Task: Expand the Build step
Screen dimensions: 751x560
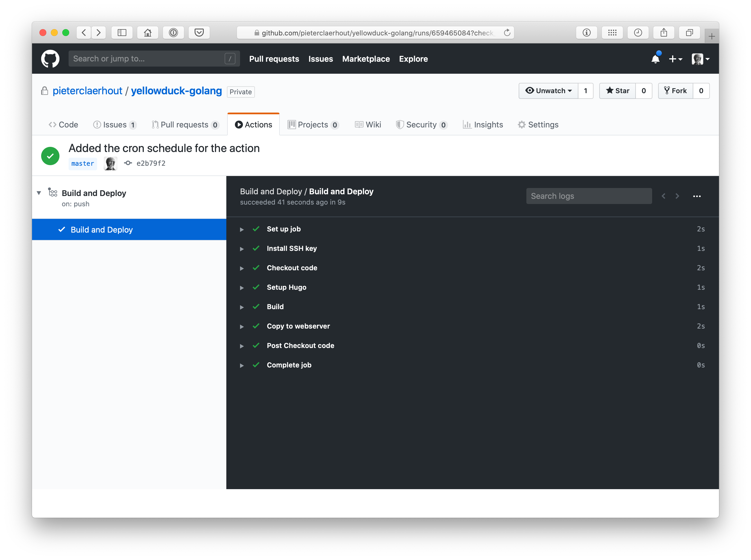Action: [x=242, y=307]
